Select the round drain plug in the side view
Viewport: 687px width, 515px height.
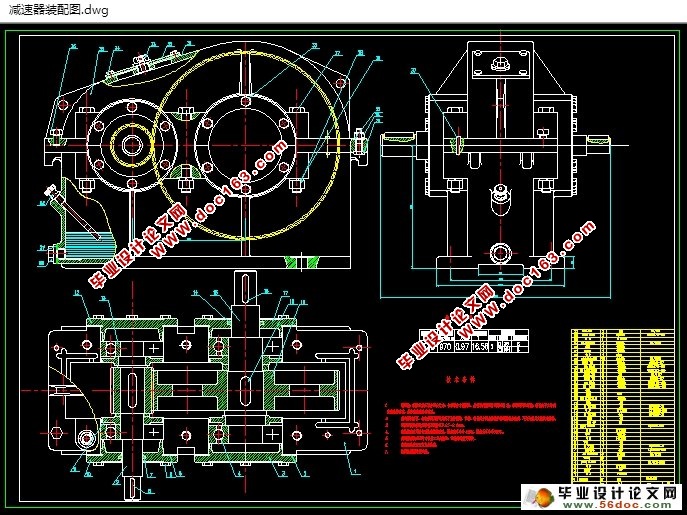coord(500,252)
